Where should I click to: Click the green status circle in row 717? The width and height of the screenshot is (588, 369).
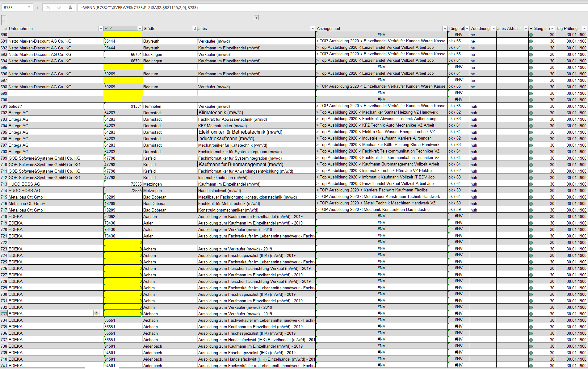pyautogui.click(x=531, y=210)
